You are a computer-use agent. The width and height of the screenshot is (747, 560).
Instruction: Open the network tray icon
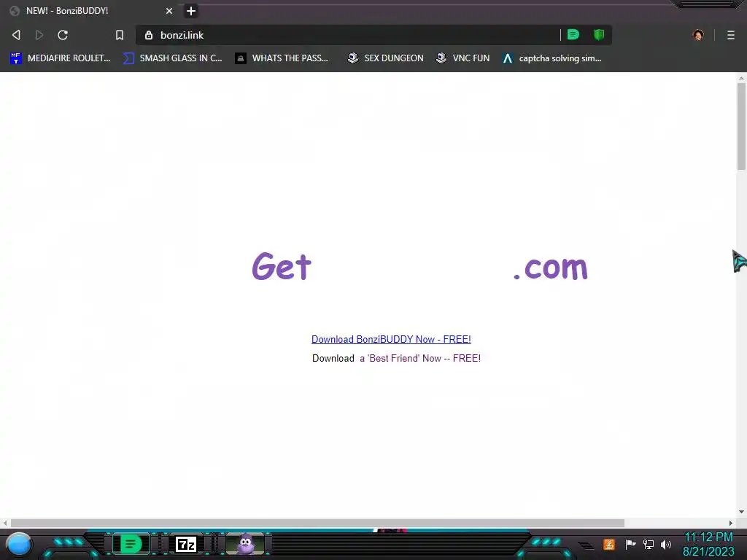coord(649,544)
